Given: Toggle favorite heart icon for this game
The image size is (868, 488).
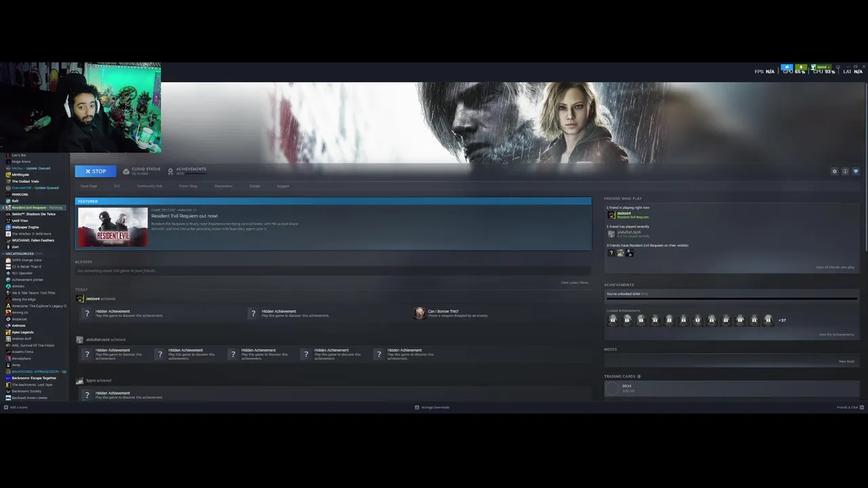Looking at the screenshot, I should tap(856, 171).
